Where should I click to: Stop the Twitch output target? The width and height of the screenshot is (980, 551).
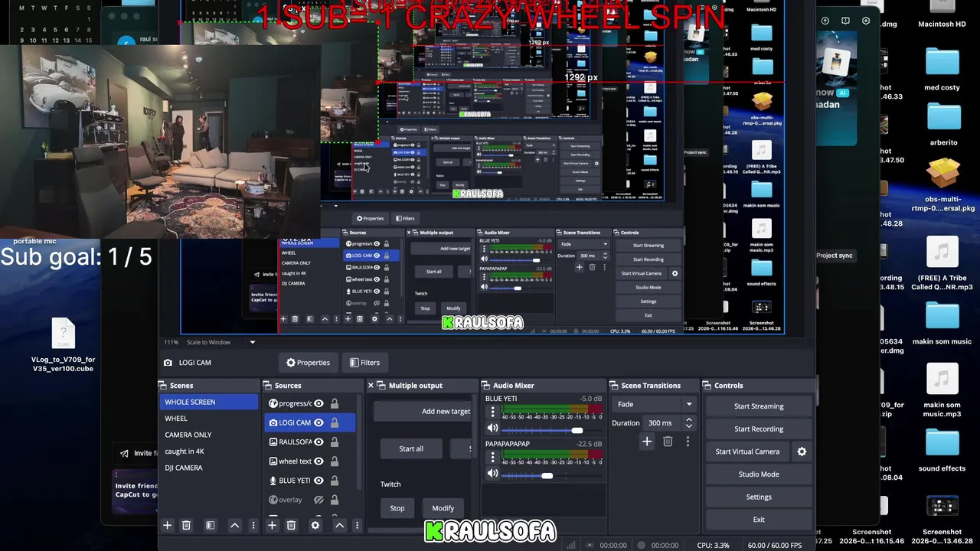point(397,508)
